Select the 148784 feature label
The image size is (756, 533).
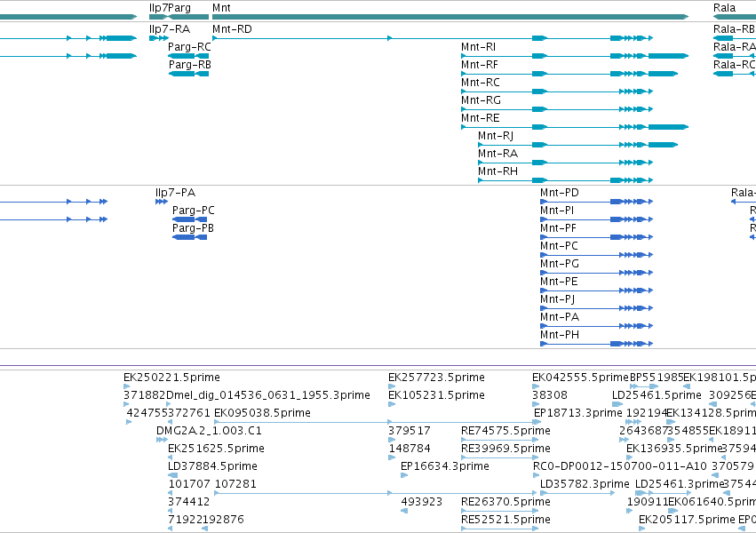pos(410,449)
